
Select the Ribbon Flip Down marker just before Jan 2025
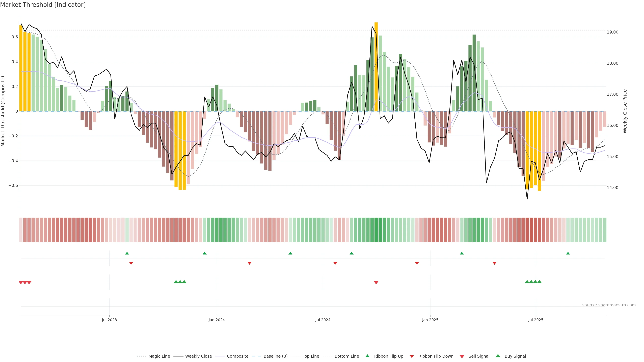(417, 263)
